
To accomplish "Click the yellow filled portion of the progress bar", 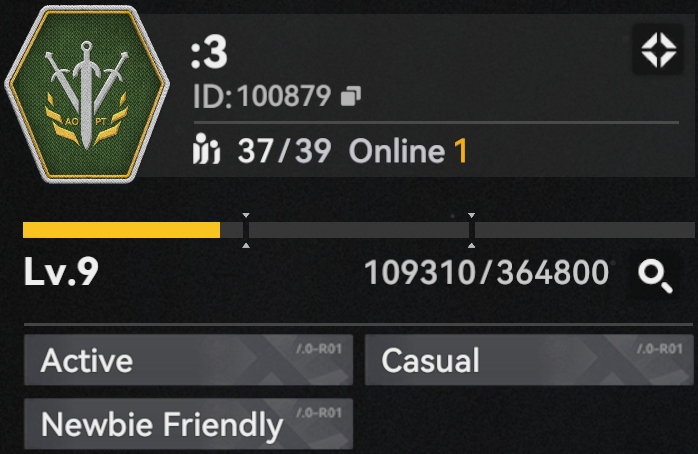I will pos(121,230).
